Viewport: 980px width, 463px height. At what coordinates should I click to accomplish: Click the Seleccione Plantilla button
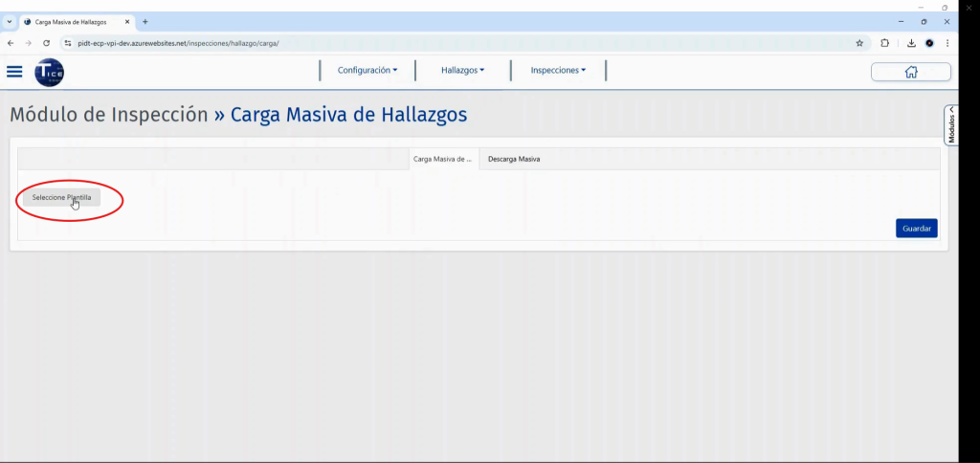[x=61, y=197]
